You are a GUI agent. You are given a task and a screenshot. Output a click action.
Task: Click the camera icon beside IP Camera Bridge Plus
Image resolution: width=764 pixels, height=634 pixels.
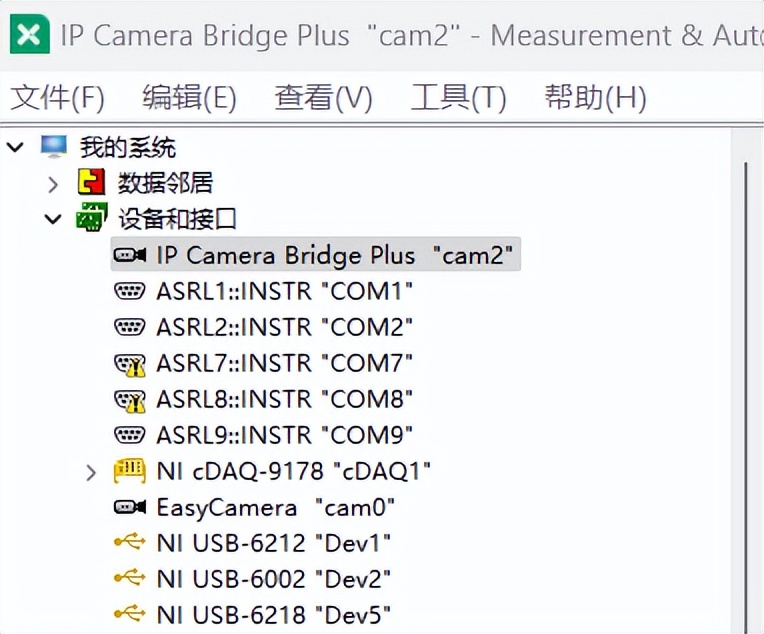click(131, 255)
